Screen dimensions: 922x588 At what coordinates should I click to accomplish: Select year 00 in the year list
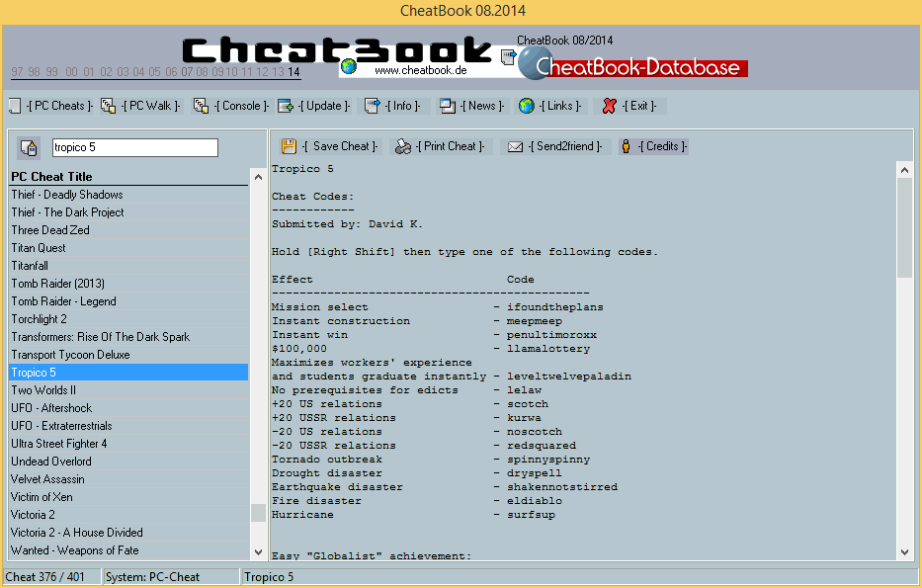click(x=72, y=72)
